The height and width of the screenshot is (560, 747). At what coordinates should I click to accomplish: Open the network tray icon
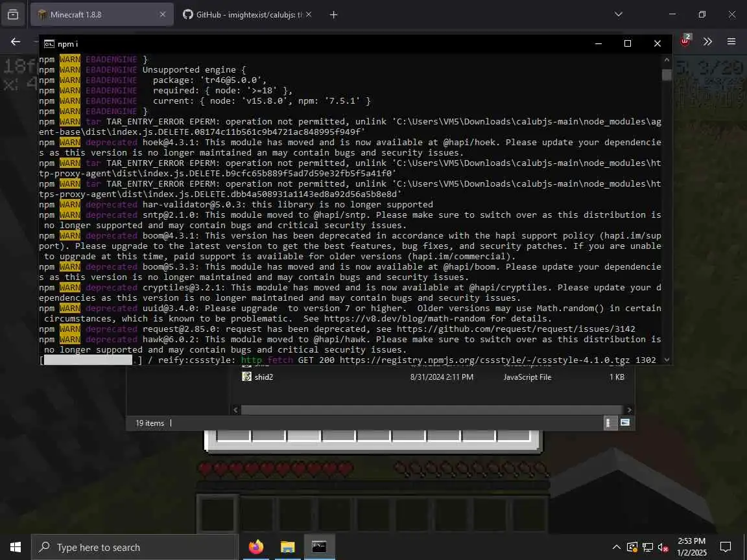tap(647, 547)
